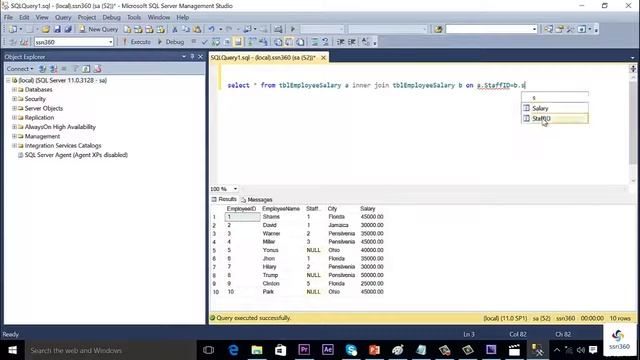This screenshot has width=640, height=360.
Task: Select Salary in the IntelliSense list
Action: tap(555, 108)
